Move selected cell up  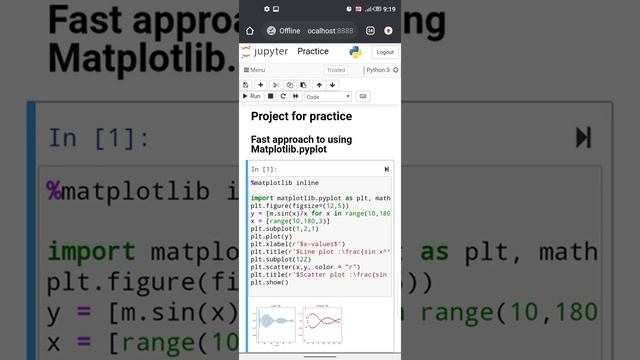coord(319,85)
